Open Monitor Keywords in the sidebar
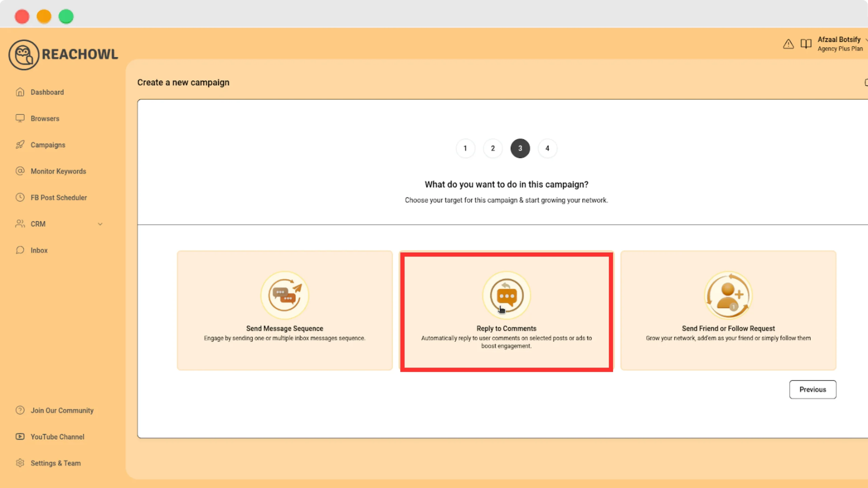Image resolution: width=868 pixels, height=488 pixels. 58,171
